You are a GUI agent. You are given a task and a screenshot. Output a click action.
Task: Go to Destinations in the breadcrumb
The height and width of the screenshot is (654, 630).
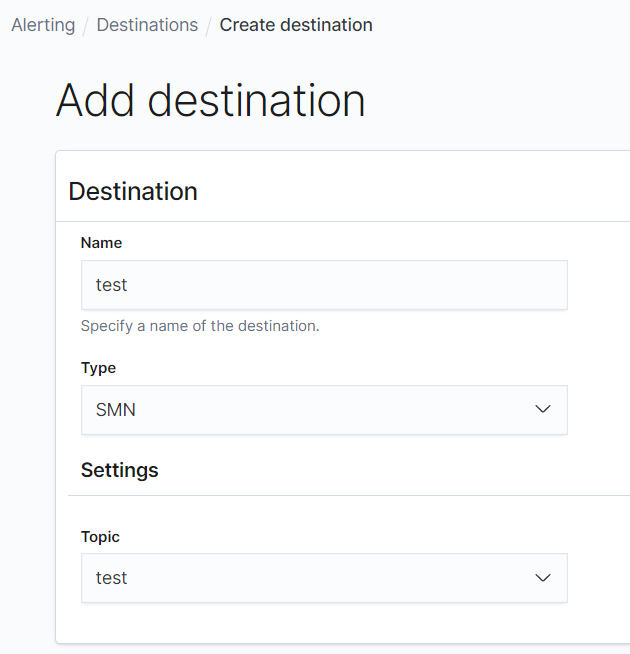point(147,25)
